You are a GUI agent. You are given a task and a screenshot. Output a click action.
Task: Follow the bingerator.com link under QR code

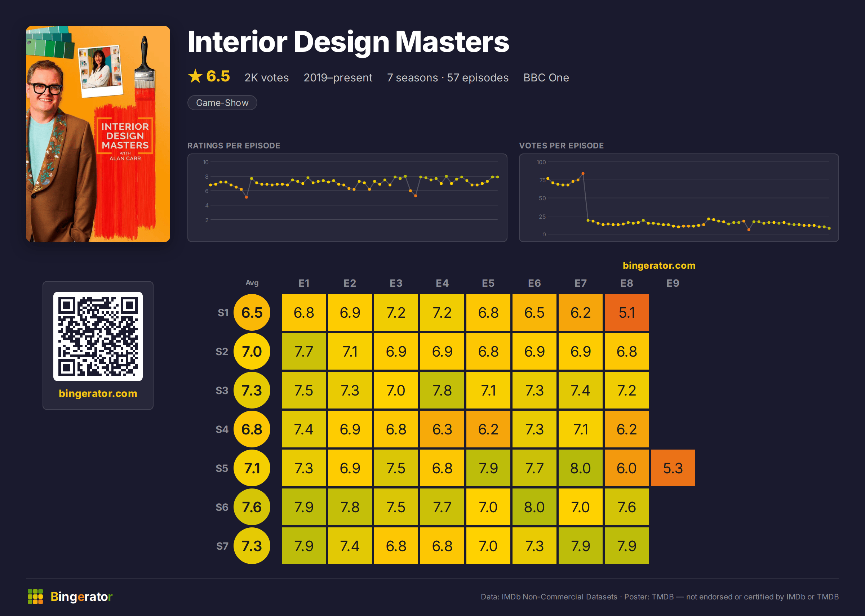coord(98,393)
